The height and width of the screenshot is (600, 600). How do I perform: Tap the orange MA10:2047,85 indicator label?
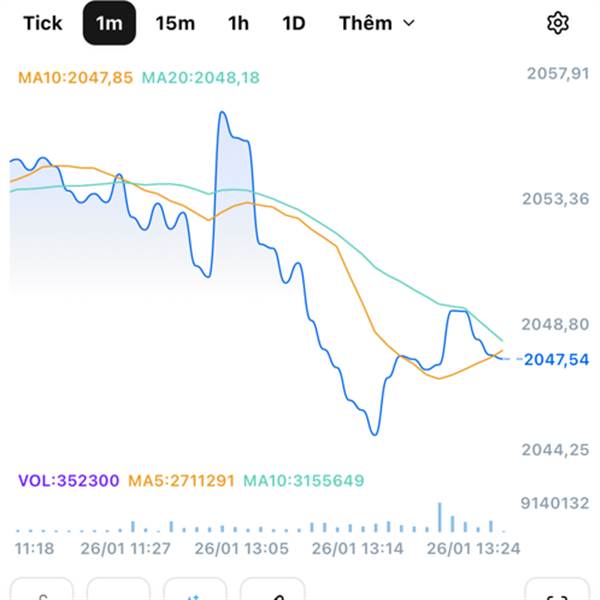[75, 76]
